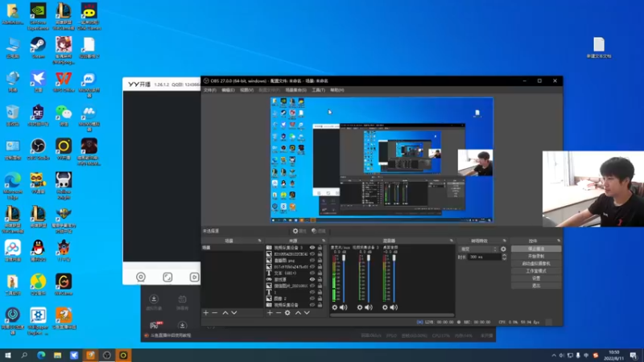Open 编辑(E) menu in OBS
Image resolution: width=644 pixels, height=362 pixels.
tap(228, 90)
